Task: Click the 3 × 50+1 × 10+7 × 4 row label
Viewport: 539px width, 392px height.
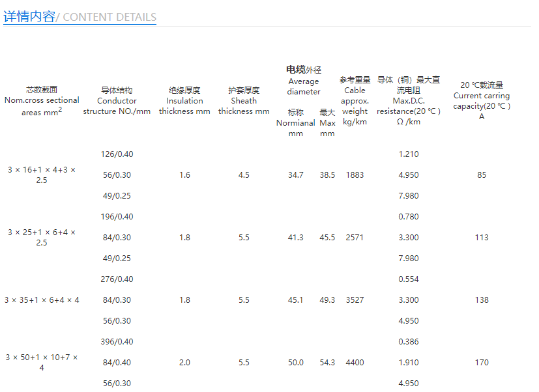Action: click(x=42, y=362)
